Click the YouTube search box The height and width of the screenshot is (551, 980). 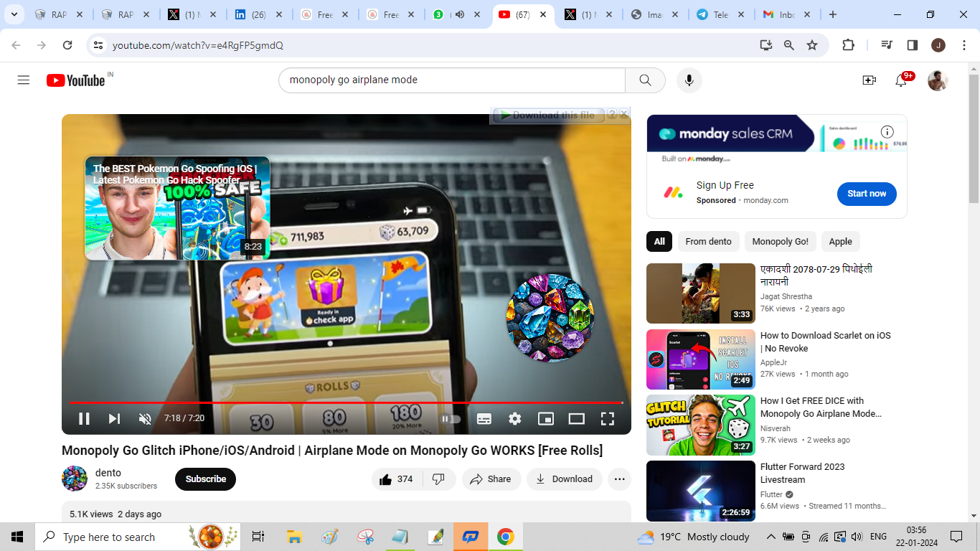click(452, 80)
